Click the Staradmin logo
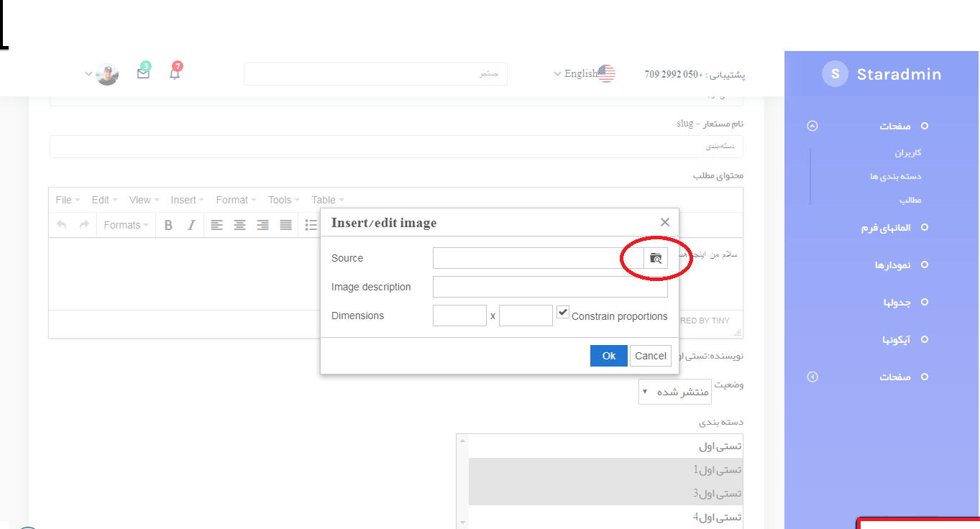This screenshot has width=980, height=529. [881, 74]
